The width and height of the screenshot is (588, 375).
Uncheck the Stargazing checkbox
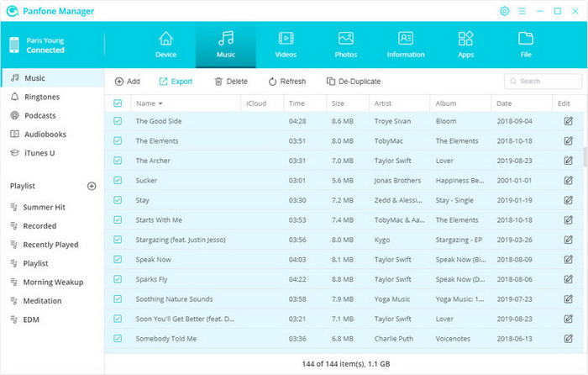point(118,240)
